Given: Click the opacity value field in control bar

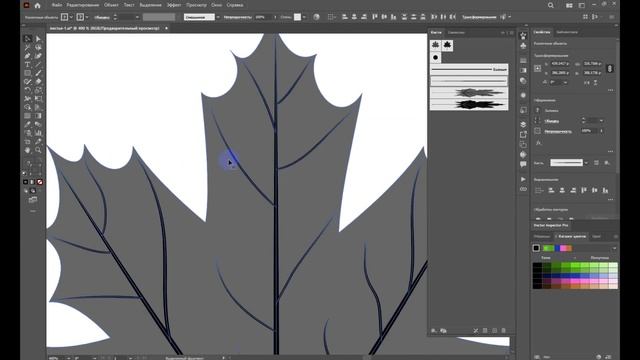Looking at the screenshot, I should pyautogui.click(x=263, y=17).
